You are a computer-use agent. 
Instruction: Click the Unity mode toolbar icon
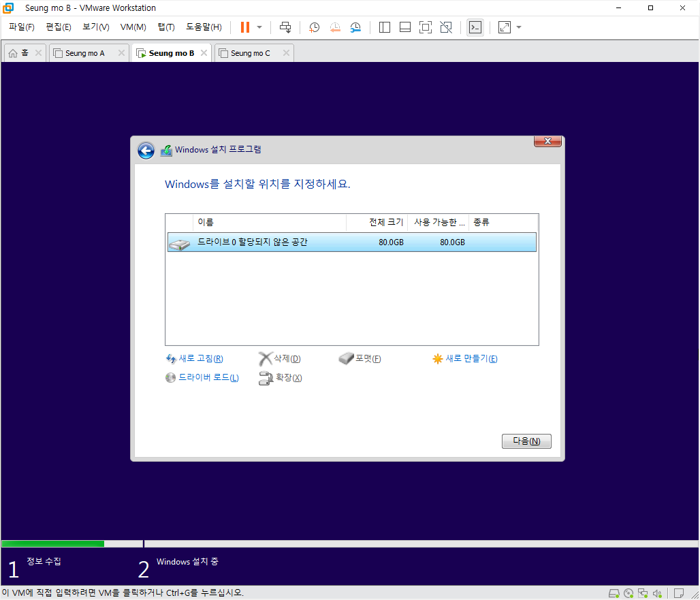click(446, 27)
